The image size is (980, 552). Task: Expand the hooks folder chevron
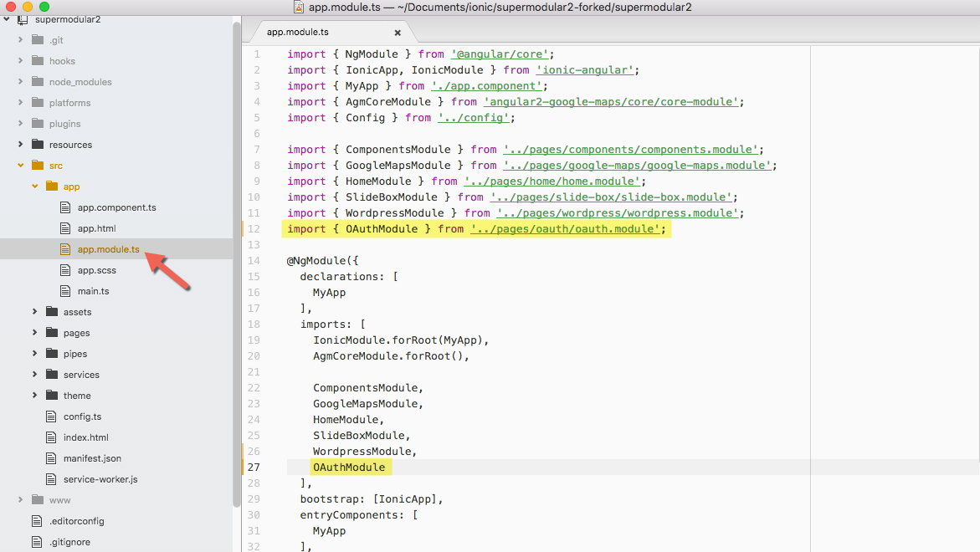pos(21,60)
